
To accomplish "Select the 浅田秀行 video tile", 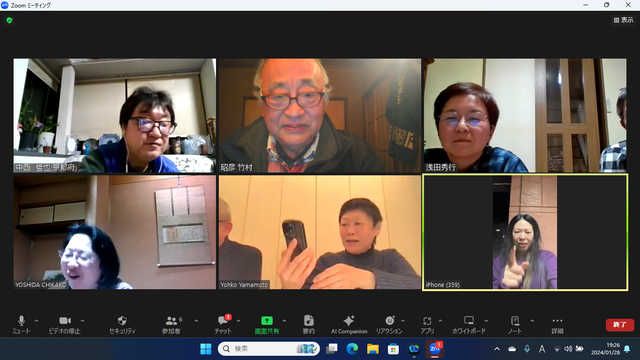I will [x=525, y=116].
